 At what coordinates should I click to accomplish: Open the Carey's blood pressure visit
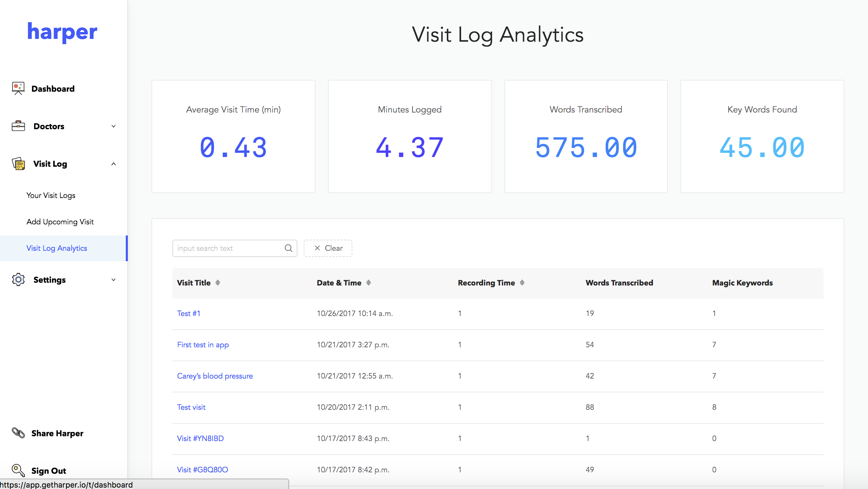click(215, 376)
